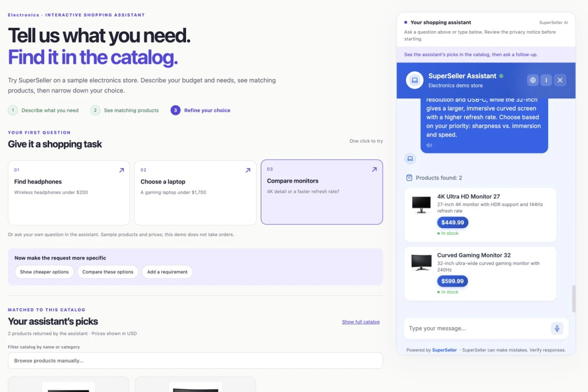Choose the Choose a laptop task card

(x=195, y=193)
